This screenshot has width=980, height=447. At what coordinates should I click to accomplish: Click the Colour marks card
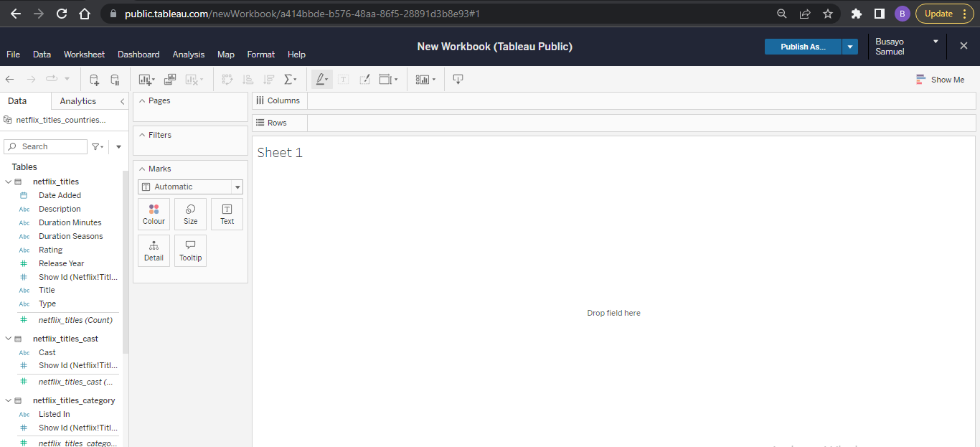point(154,214)
